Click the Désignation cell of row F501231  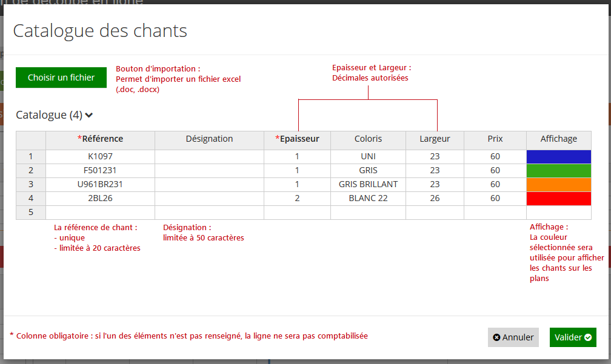point(209,171)
